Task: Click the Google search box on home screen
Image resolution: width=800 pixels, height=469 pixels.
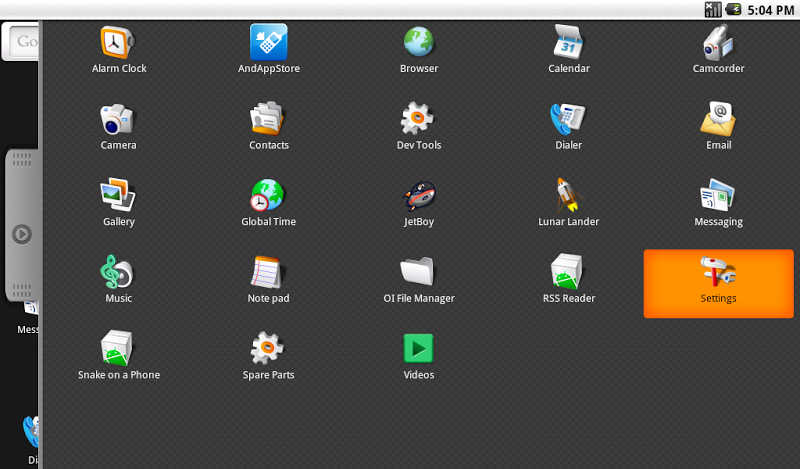Action: (20, 41)
